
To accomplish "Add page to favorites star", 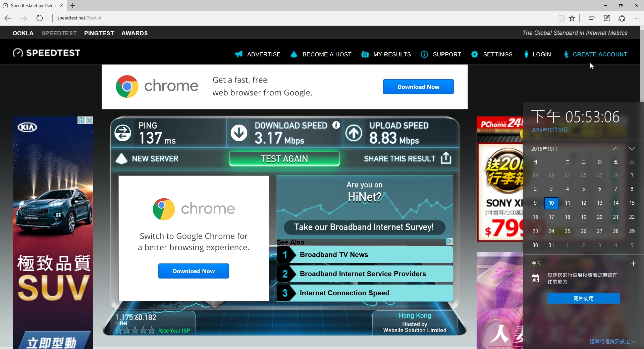I will [572, 18].
